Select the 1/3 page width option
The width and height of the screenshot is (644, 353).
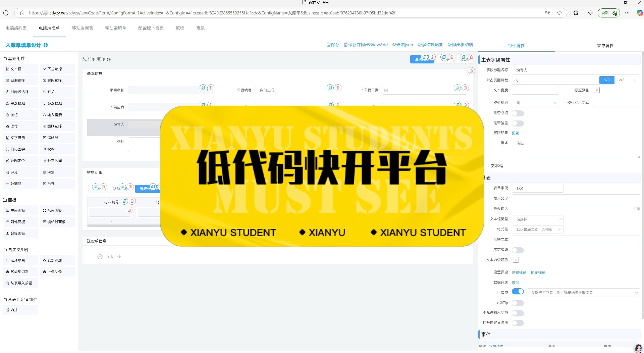pos(607,80)
